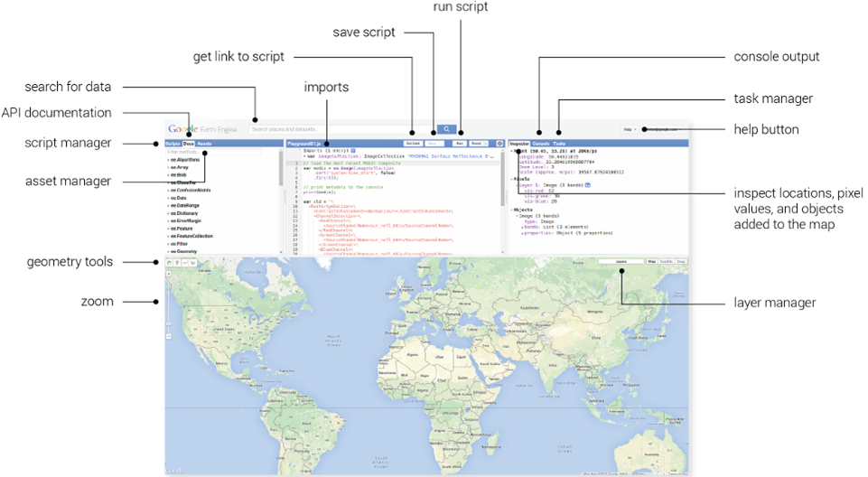Click the Run script button

tap(460, 144)
